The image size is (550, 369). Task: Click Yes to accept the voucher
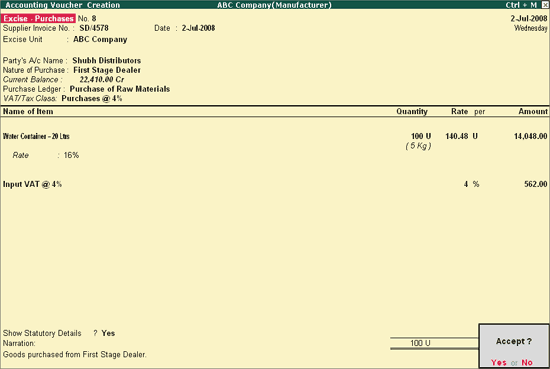[x=498, y=362]
